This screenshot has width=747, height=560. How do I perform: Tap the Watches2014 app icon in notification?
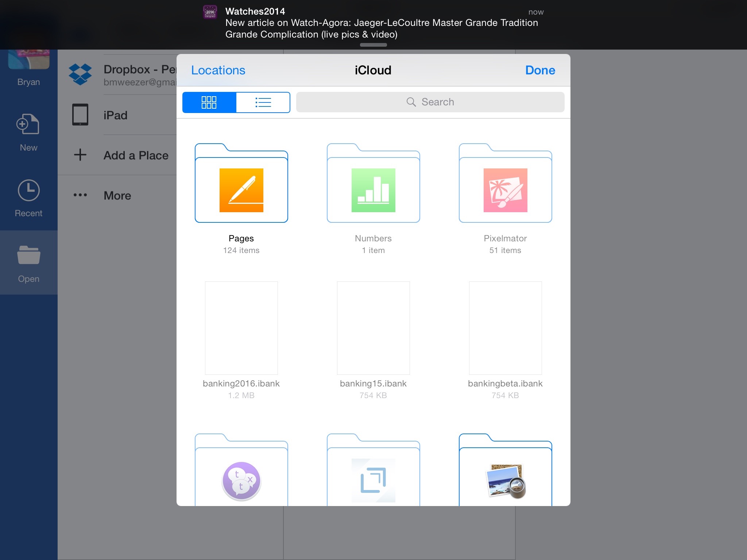[x=210, y=12]
